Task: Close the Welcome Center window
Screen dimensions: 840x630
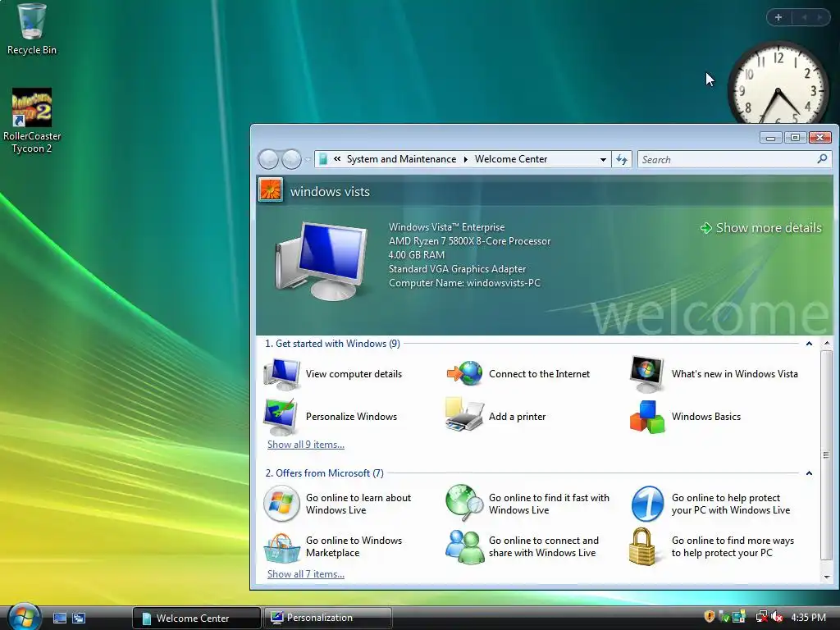Action: coord(819,138)
